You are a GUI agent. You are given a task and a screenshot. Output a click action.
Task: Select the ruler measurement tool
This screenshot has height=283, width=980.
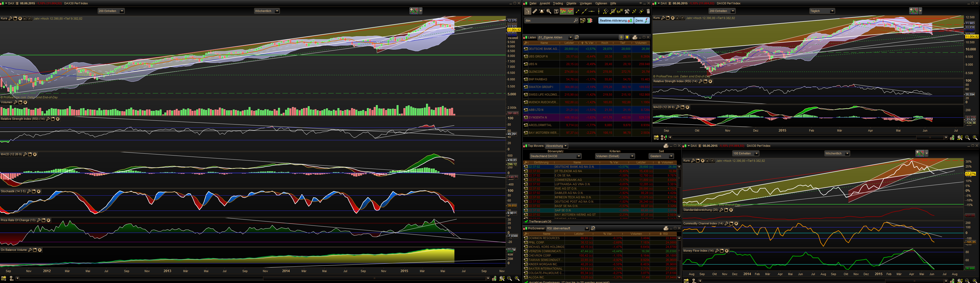click(x=535, y=11)
